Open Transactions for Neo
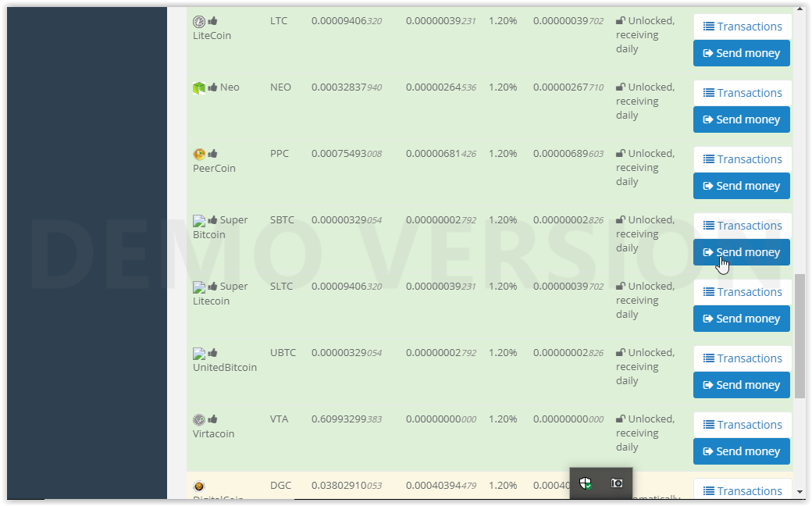812x506 pixels. point(742,93)
